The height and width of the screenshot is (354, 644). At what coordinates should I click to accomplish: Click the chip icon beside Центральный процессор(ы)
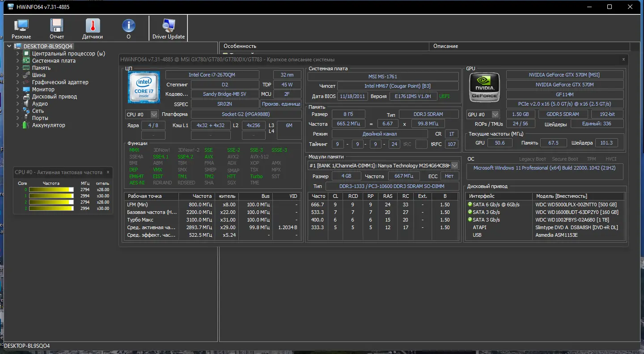(26, 53)
